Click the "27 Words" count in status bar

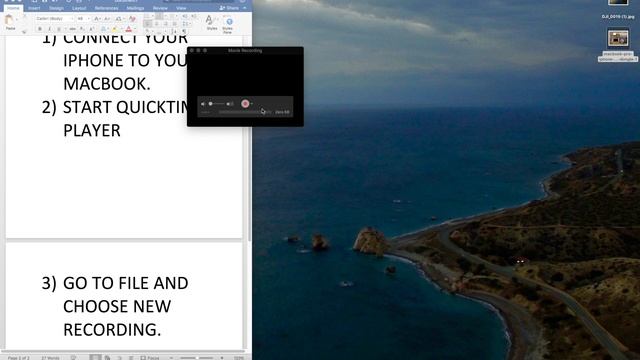(50, 358)
